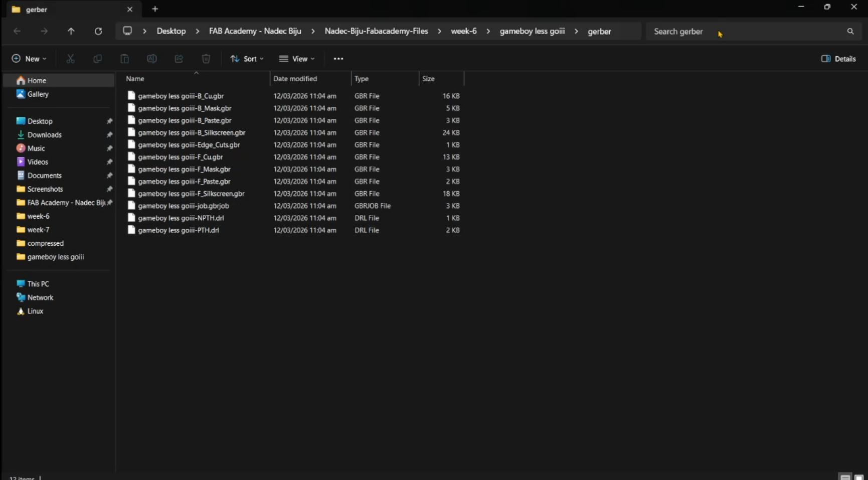Toggle the Details pane on
Image resolution: width=868 pixels, height=480 pixels.
838,58
